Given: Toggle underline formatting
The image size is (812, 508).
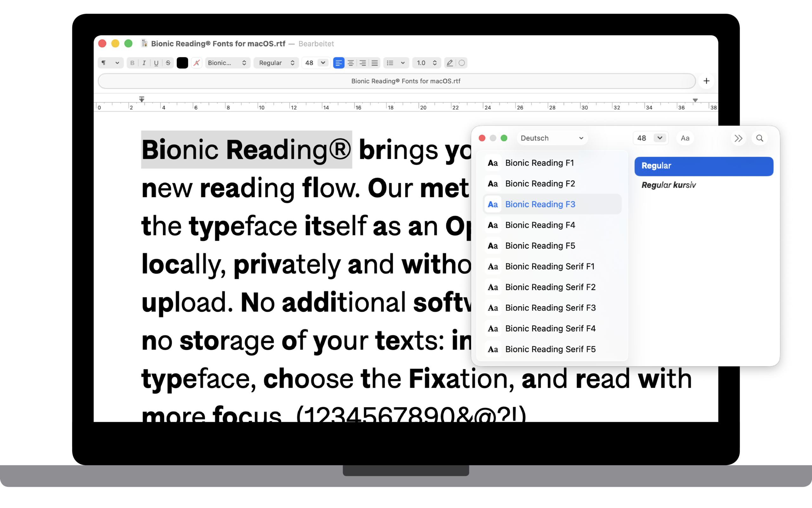Looking at the screenshot, I should pos(156,63).
